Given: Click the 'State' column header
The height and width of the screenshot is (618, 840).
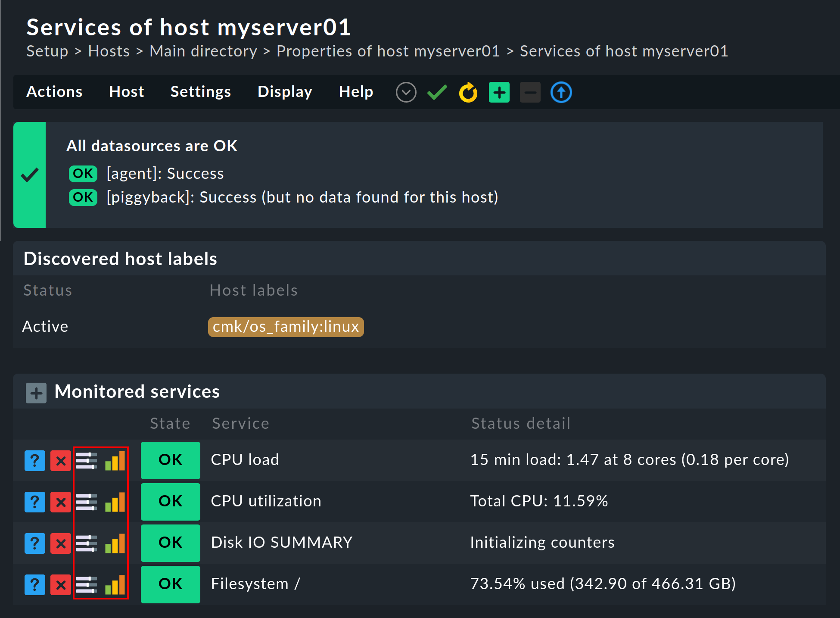Looking at the screenshot, I should 170,424.
